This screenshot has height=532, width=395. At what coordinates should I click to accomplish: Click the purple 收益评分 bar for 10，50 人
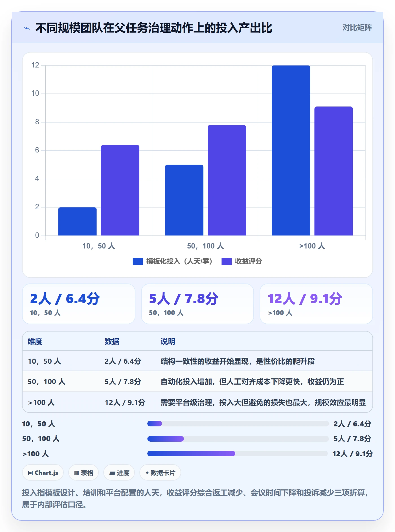[120, 190]
